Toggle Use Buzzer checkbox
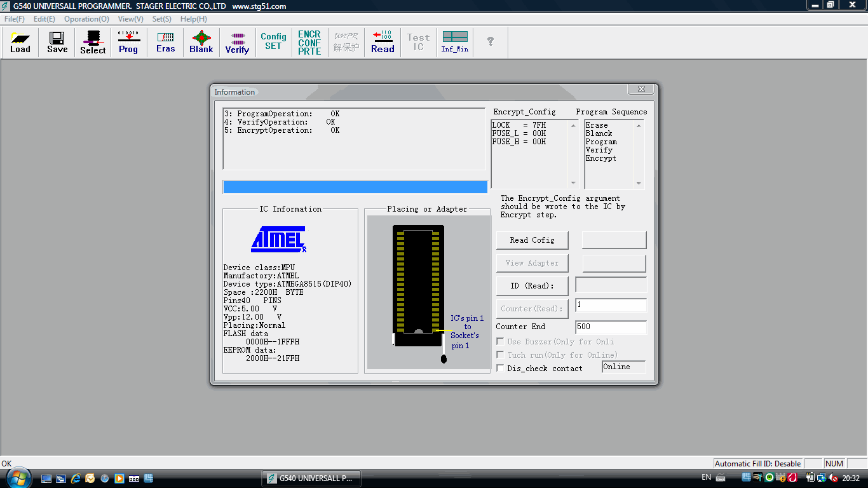The width and height of the screenshot is (868, 488). (x=500, y=342)
